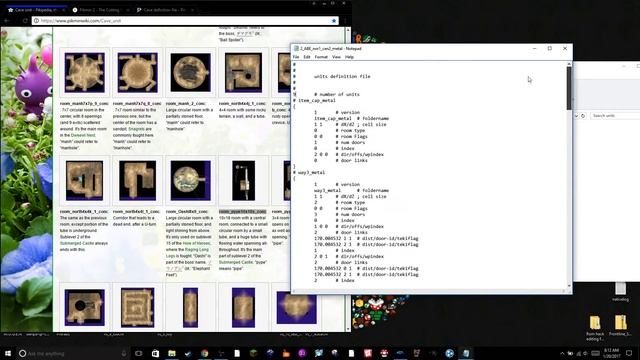Click the '# item_cap_metal' line in Notepad
640x360 pixels.
coord(314,100)
